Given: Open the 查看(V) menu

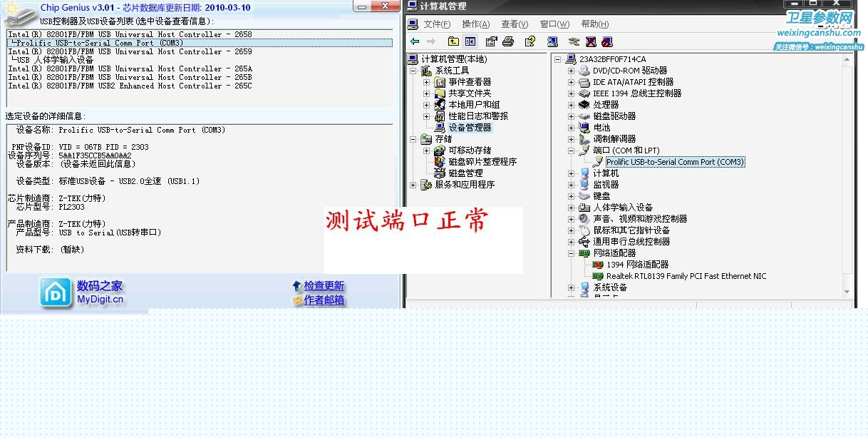Looking at the screenshot, I should click(515, 24).
